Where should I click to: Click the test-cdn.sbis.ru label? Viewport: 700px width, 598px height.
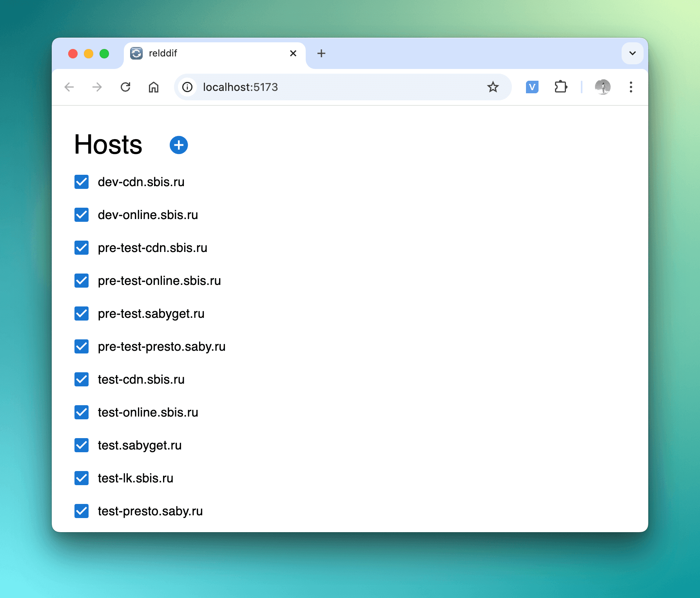pos(141,379)
